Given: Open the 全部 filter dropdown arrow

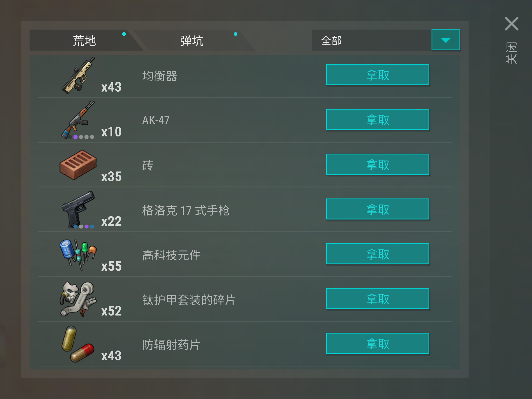Looking at the screenshot, I should point(446,40).
